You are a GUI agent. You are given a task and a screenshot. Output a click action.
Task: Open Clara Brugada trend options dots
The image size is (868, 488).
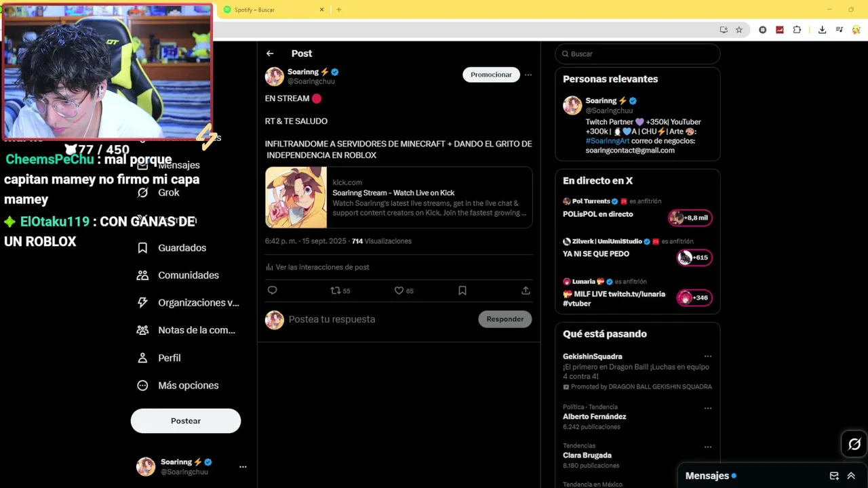[708, 447]
